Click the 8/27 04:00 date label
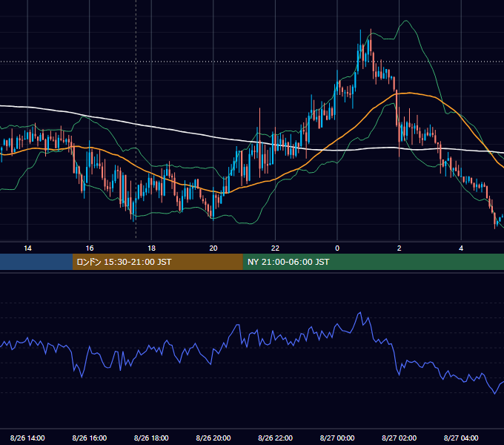The width and height of the screenshot is (504, 445). tap(461, 438)
